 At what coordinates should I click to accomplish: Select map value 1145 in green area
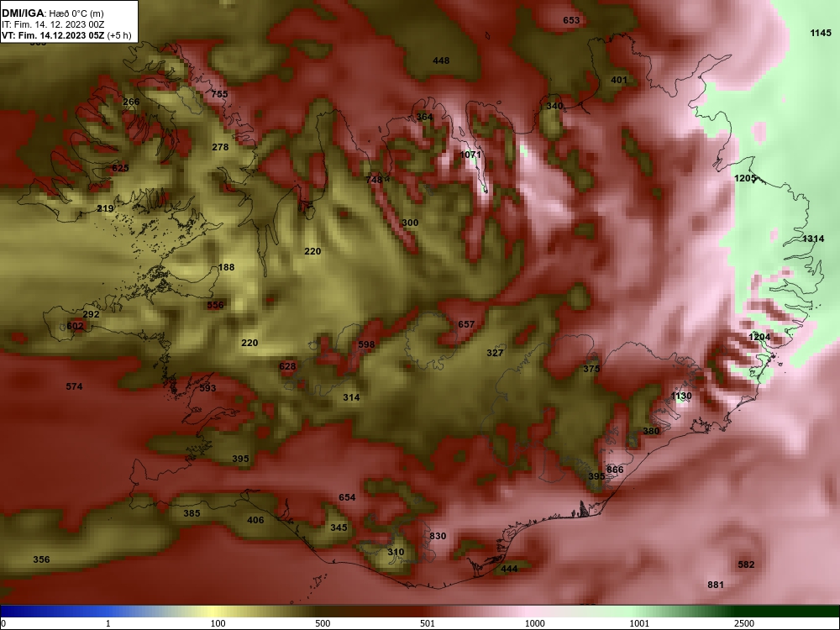[821, 34]
